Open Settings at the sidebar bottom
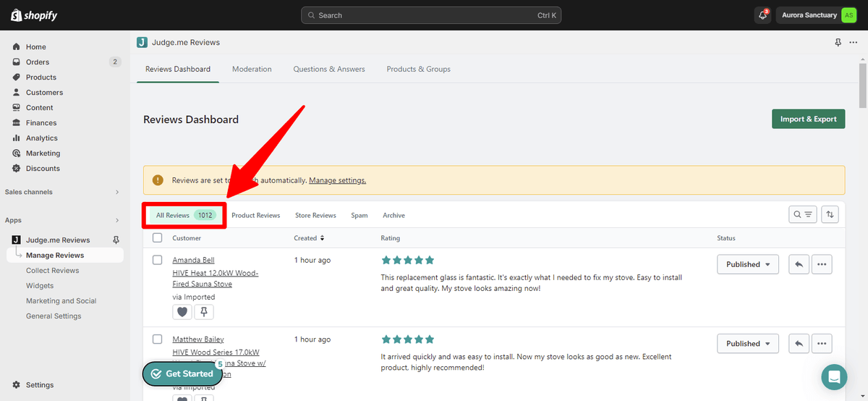The width and height of the screenshot is (868, 401). tap(39, 385)
